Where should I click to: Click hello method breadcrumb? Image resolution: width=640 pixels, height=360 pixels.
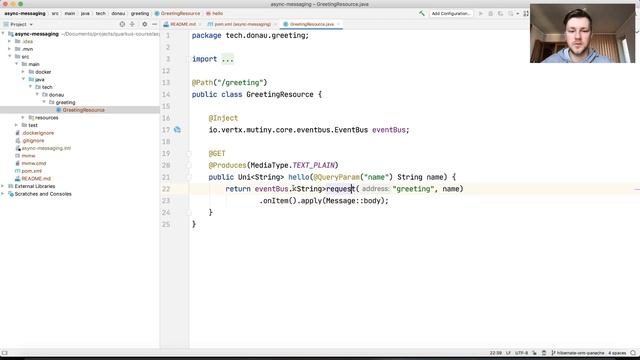coord(215,13)
